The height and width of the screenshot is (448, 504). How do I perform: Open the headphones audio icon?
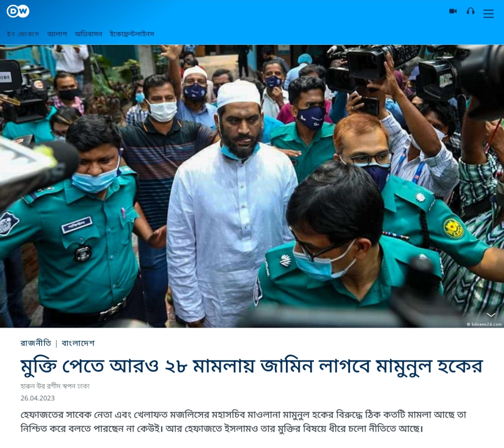tap(471, 11)
